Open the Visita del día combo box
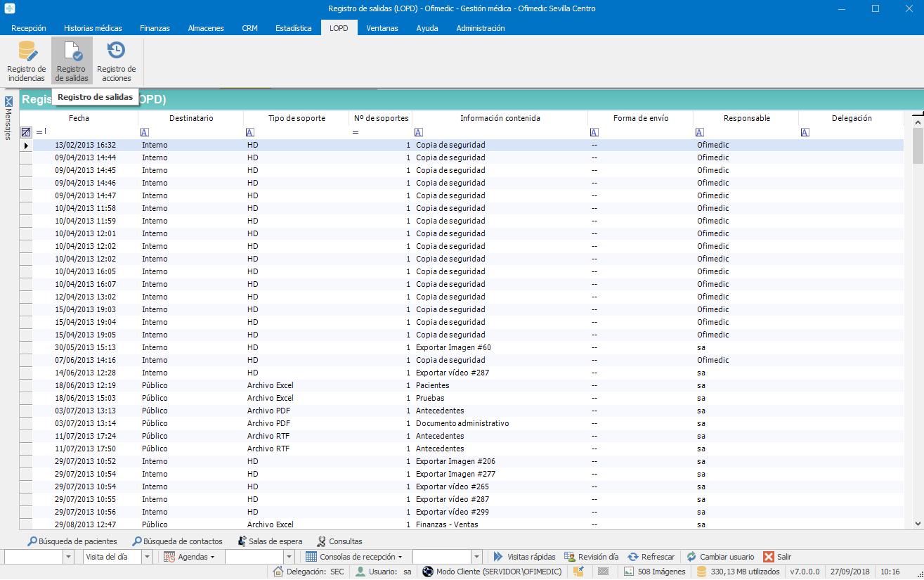The width and height of the screenshot is (924, 580). pos(147,557)
